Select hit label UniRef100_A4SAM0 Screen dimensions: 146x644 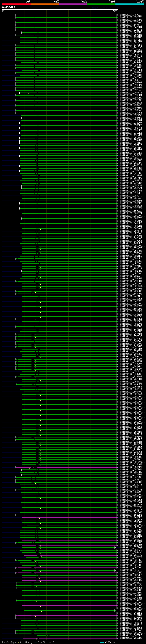click(x=131, y=32)
